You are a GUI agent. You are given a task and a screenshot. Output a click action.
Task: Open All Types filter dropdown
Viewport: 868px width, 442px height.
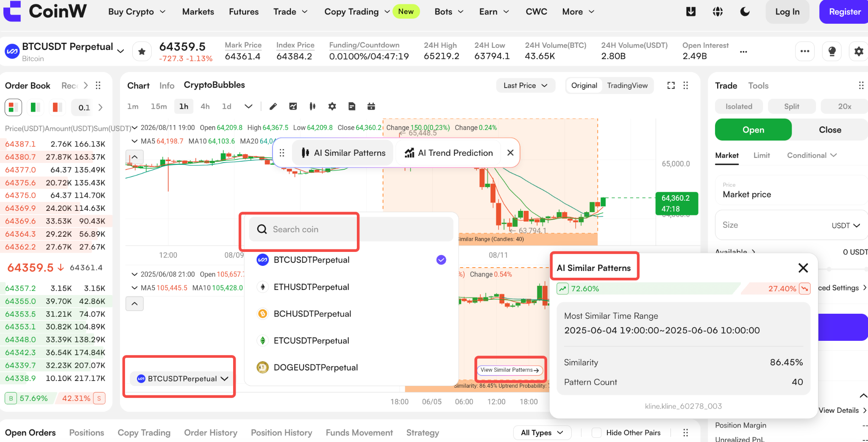coord(542,433)
